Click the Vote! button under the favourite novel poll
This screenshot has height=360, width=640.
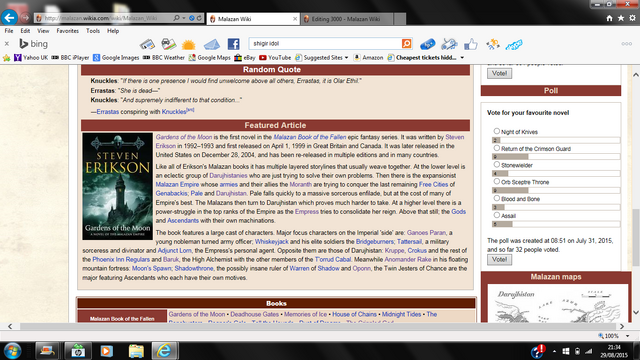[499, 259]
